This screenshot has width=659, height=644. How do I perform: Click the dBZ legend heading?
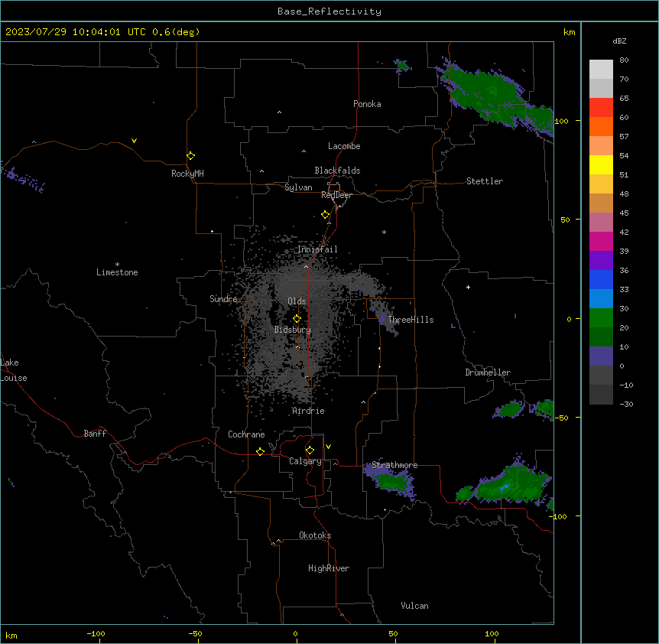619,41
